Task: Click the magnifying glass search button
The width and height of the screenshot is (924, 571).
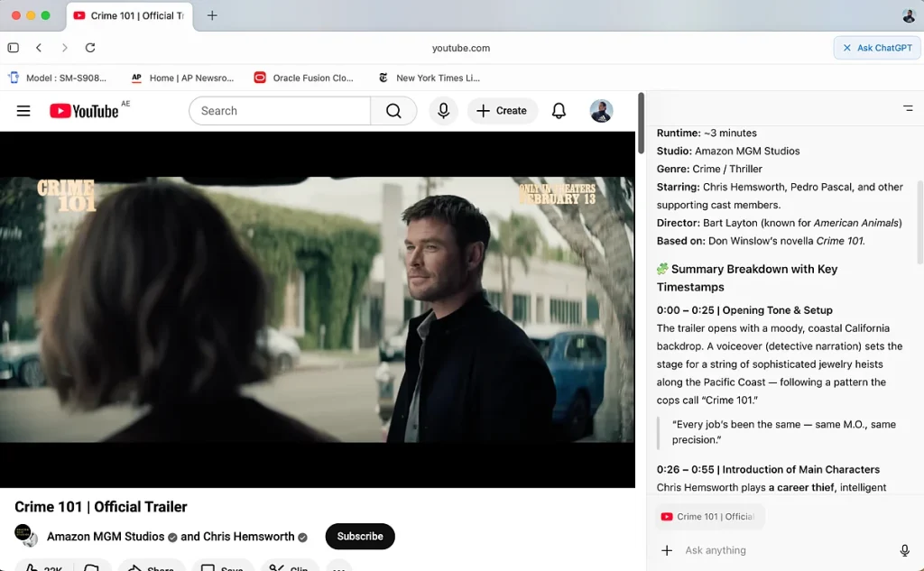Action: (x=393, y=111)
